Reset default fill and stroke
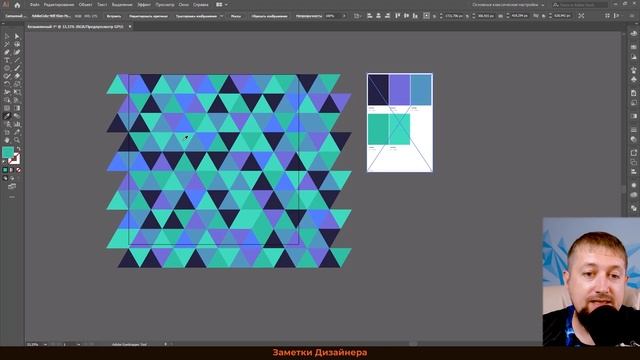 click(x=4, y=162)
